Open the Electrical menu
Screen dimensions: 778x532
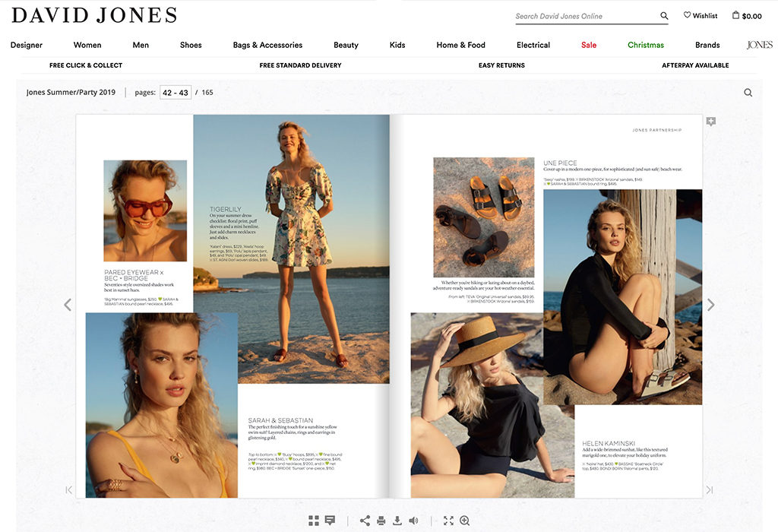tap(533, 45)
